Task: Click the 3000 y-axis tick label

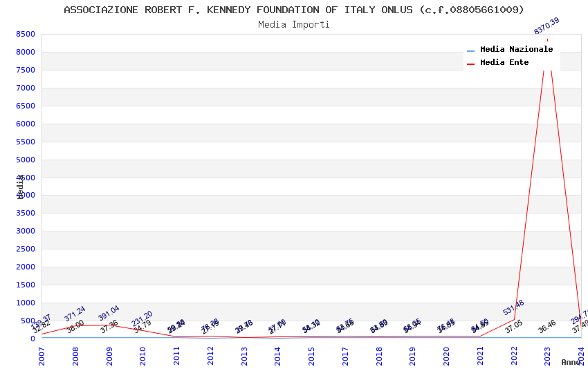Action: (26, 231)
